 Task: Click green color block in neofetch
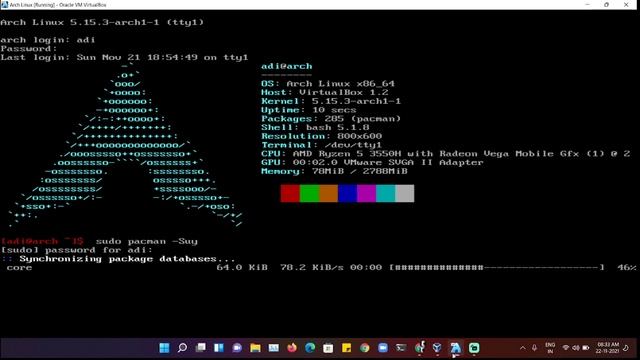(309, 193)
